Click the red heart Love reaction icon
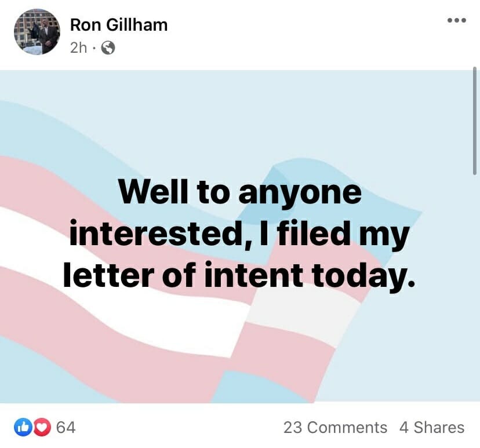Viewport: 480px width, 448px height. click(42, 427)
